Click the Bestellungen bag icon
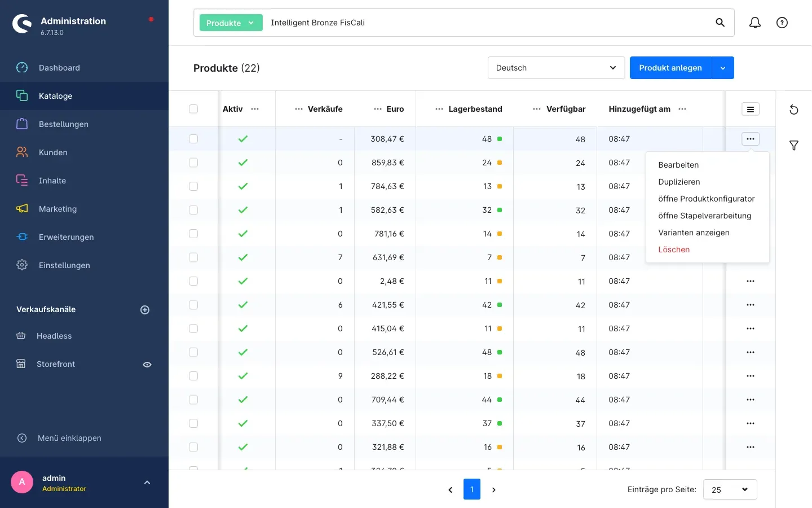 click(22, 124)
